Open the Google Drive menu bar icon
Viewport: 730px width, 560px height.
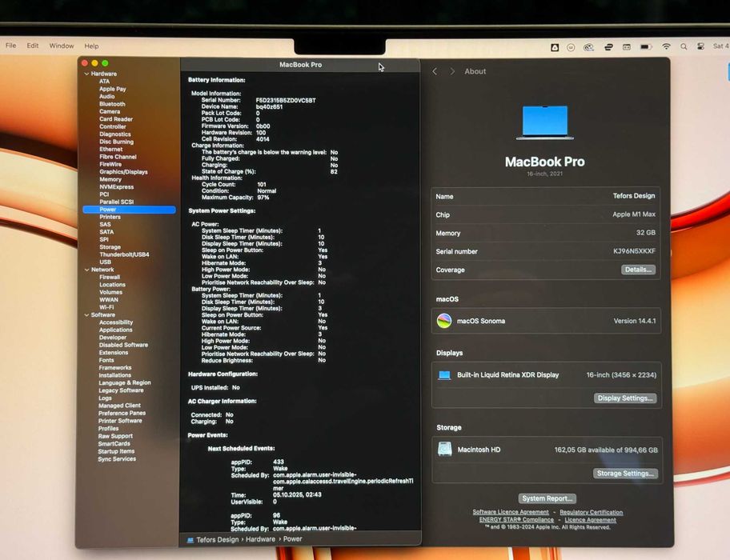coord(555,47)
